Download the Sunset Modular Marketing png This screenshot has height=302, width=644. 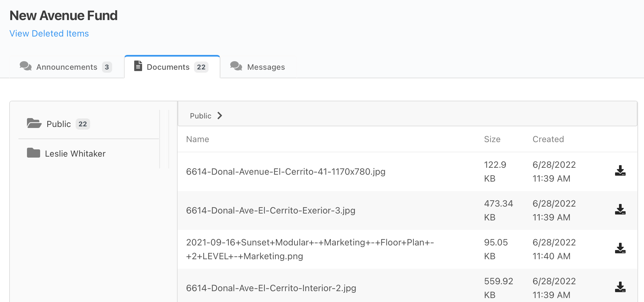click(620, 248)
